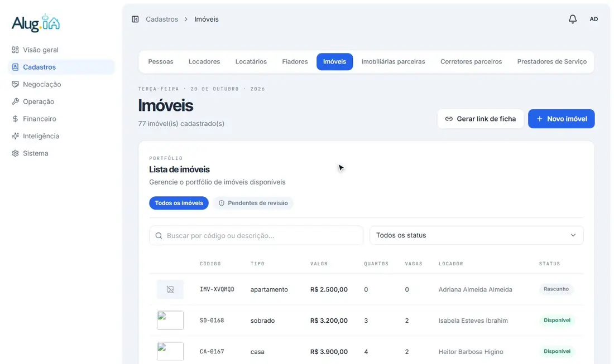
Task: Click the Disponível badge for SO-0168
Action: [557, 320]
